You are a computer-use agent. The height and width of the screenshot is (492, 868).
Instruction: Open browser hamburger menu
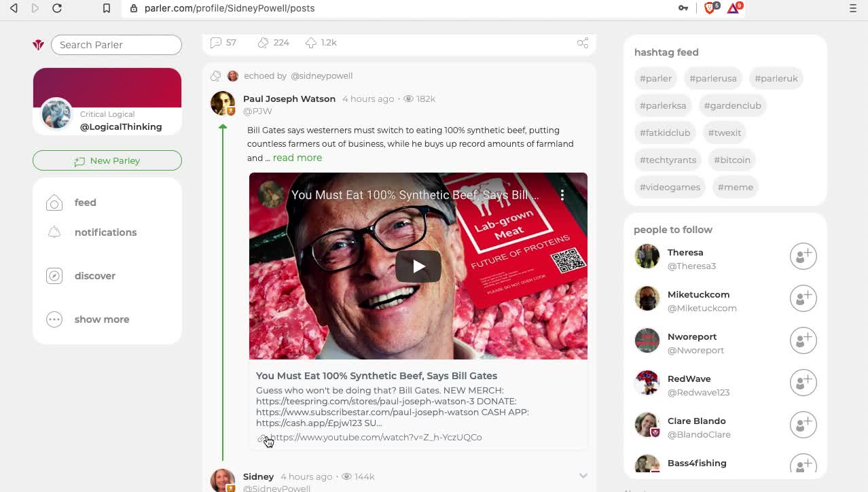point(853,8)
